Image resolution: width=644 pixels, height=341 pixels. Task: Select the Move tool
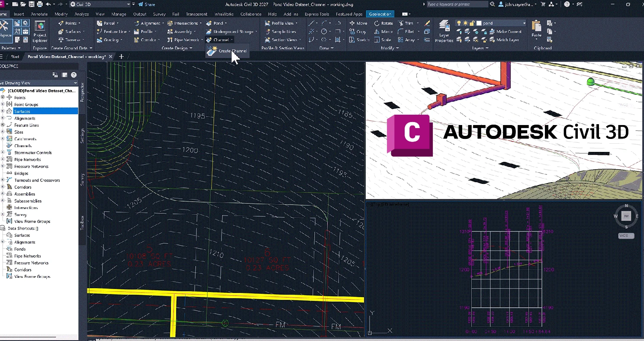pyautogui.click(x=358, y=23)
